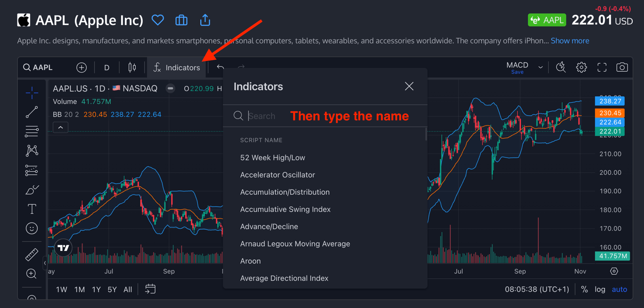Click the add symbol plus icon

[82, 67]
